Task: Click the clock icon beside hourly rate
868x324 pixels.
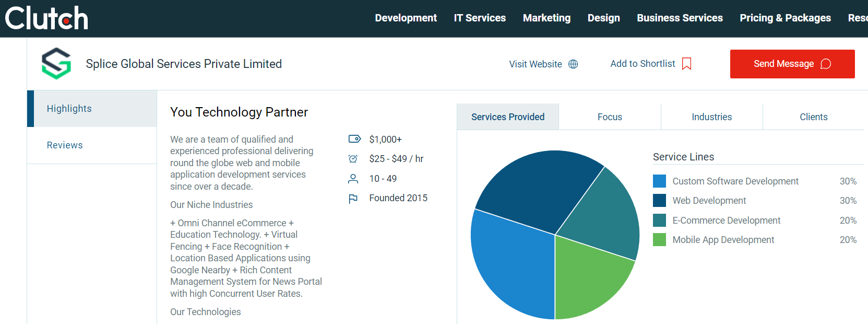Action: point(353,159)
